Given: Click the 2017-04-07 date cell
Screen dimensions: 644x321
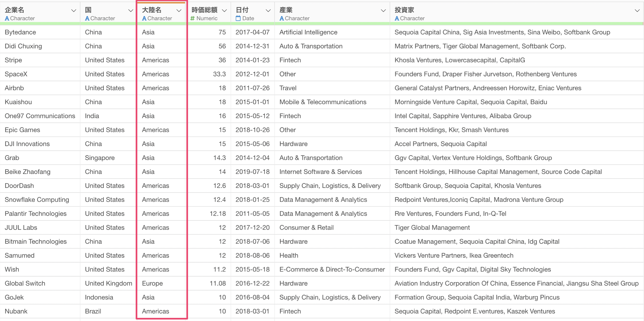Looking at the screenshot, I should tap(252, 32).
